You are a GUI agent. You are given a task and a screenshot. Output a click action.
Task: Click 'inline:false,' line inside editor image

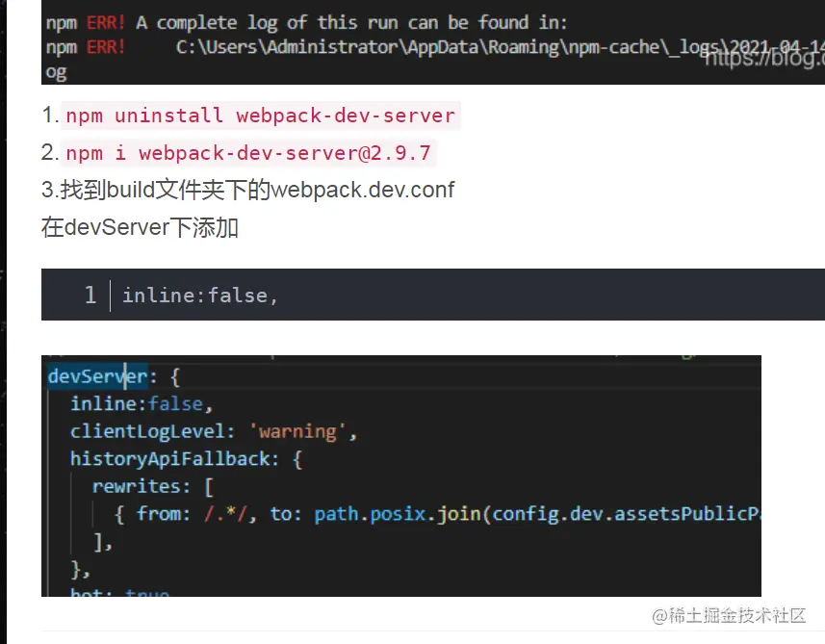[141, 404]
